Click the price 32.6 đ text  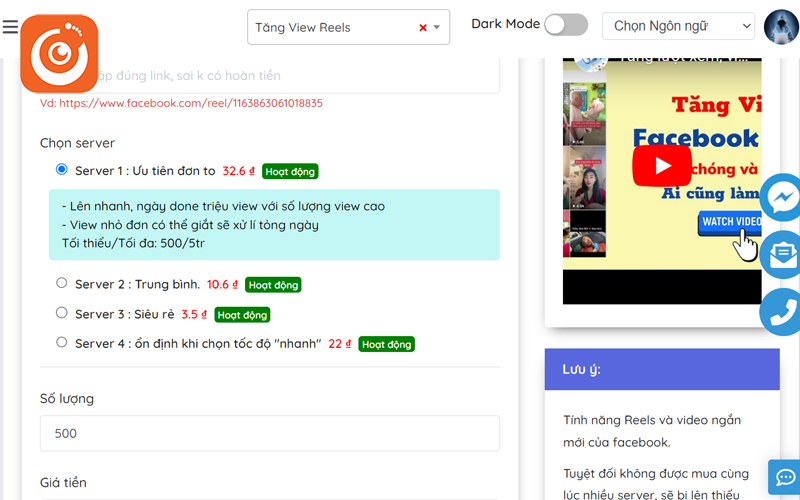(238, 171)
